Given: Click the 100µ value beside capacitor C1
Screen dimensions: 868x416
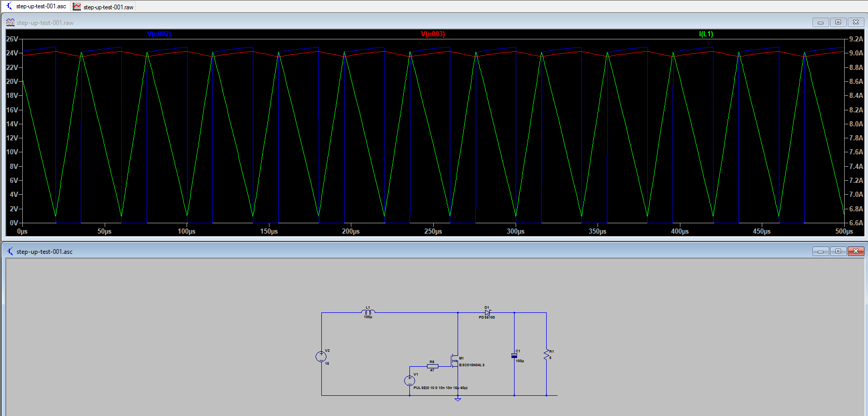Looking at the screenshot, I should click(x=520, y=361).
